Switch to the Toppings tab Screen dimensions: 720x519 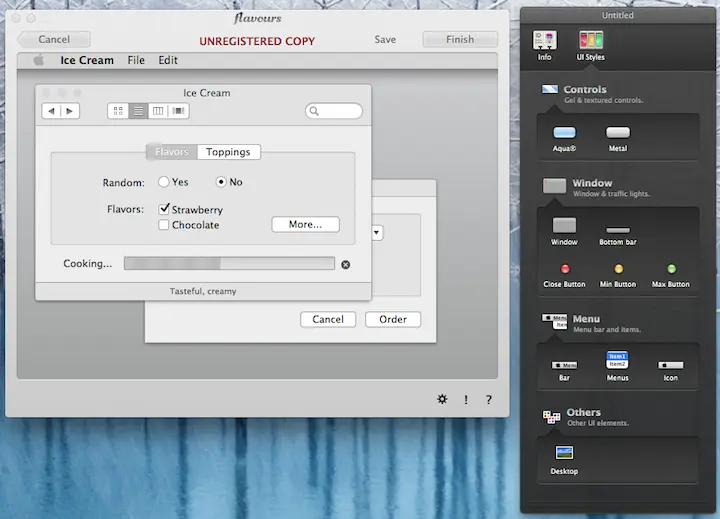(x=229, y=152)
